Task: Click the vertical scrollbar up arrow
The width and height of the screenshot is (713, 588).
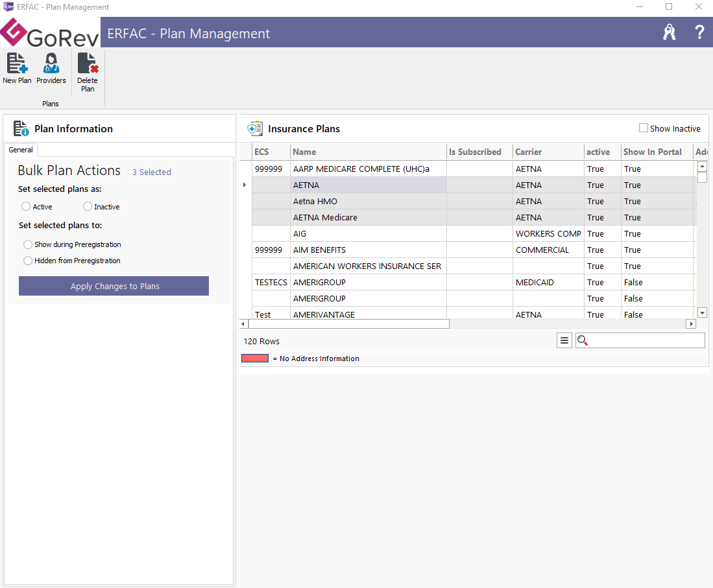Action: [702, 167]
